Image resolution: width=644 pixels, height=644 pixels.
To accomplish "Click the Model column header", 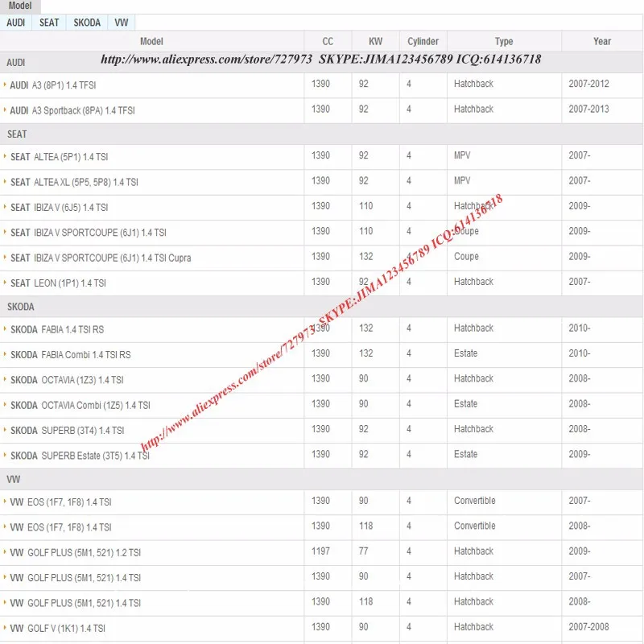I will click(x=151, y=42).
